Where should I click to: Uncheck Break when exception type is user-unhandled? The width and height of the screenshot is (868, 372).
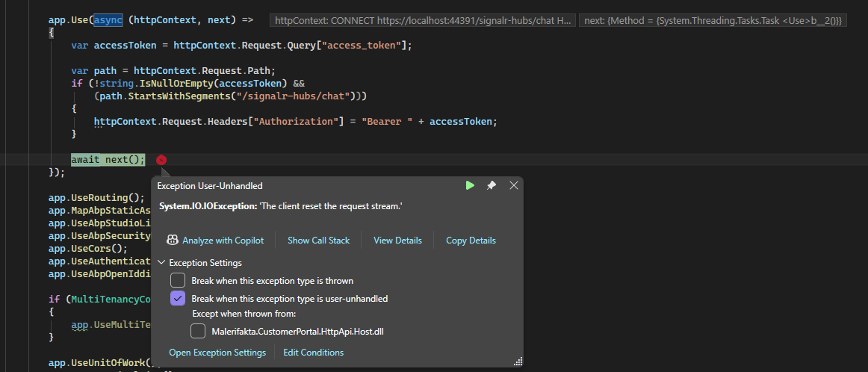[x=178, y=299]
